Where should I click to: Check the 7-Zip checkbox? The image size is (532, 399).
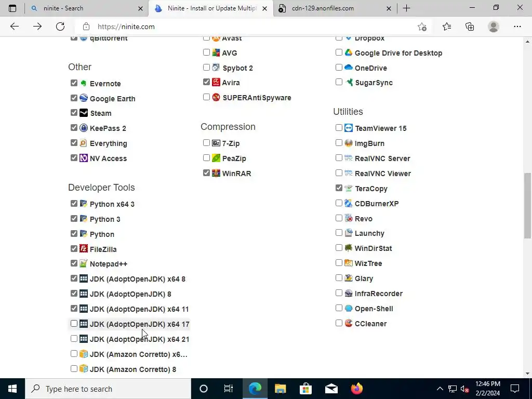206,142
